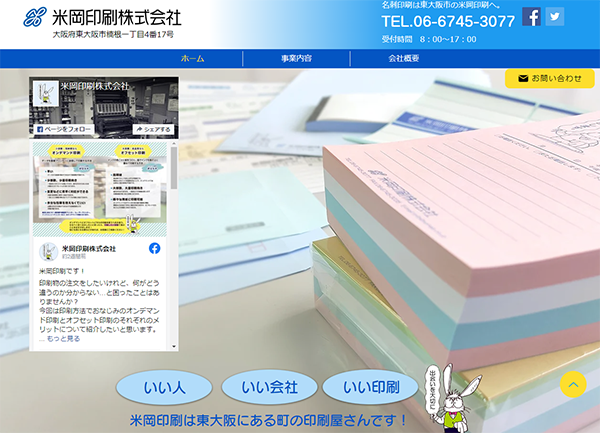Click the お問い合わせ contact button
The height and width of the screenshot is (433, 600).
pyautogui.click(x=550, y=78)
